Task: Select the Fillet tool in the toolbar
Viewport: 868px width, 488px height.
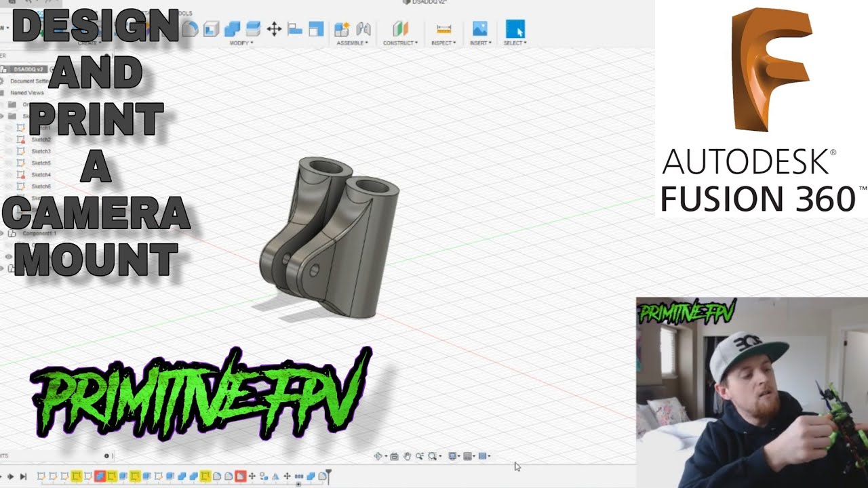Action: click(191, 28)
